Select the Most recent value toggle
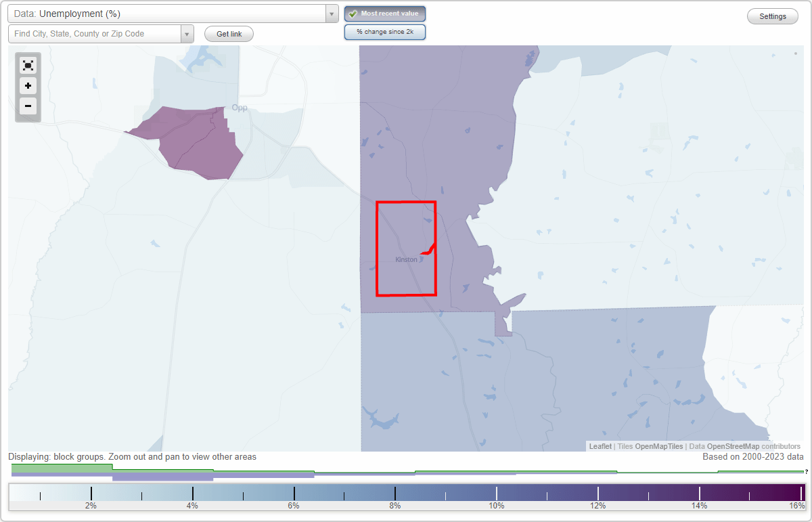Screen dimensions: 812x522 pos(385,14)
